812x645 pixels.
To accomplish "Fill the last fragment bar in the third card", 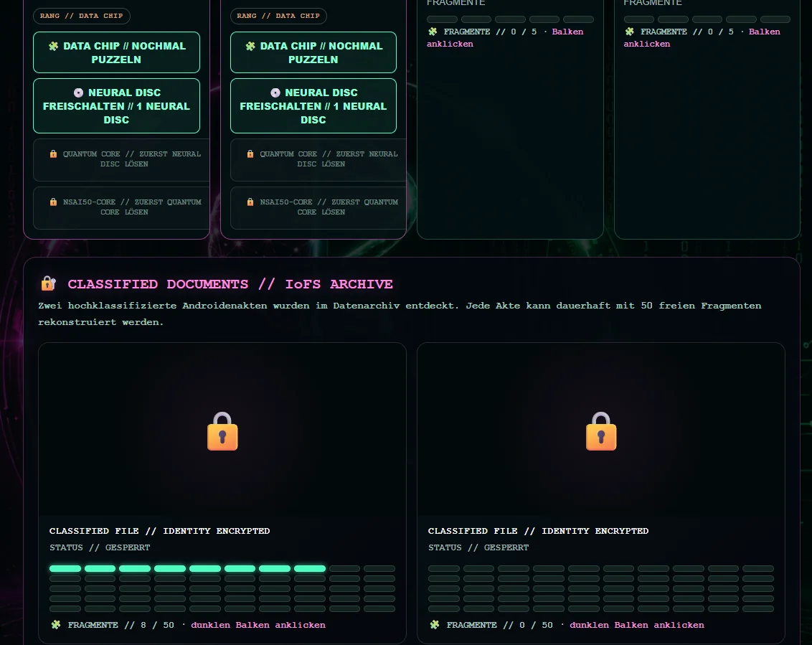I will pos(578,19).
